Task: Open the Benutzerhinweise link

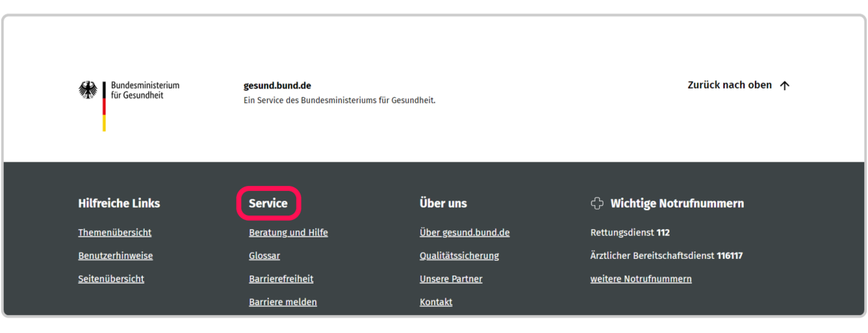Action: (115, 256)
